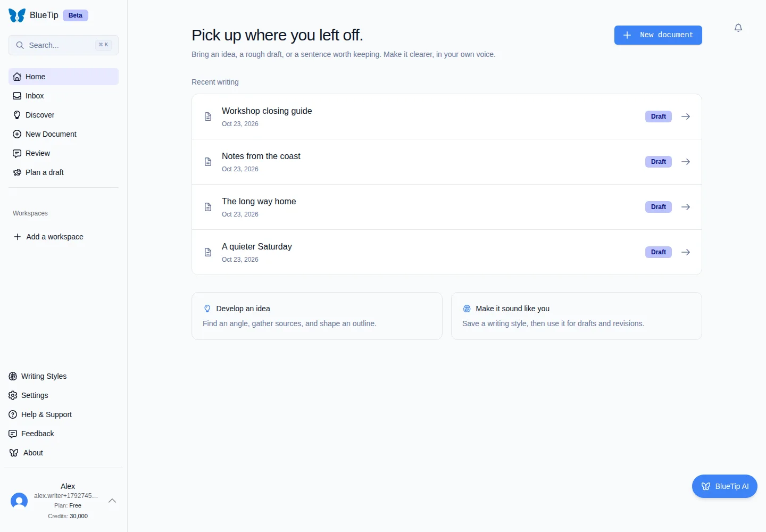Click the arrow on The long way home
Image resolution: width=766 pixels, height=532 pixels.
coord(686,207)
